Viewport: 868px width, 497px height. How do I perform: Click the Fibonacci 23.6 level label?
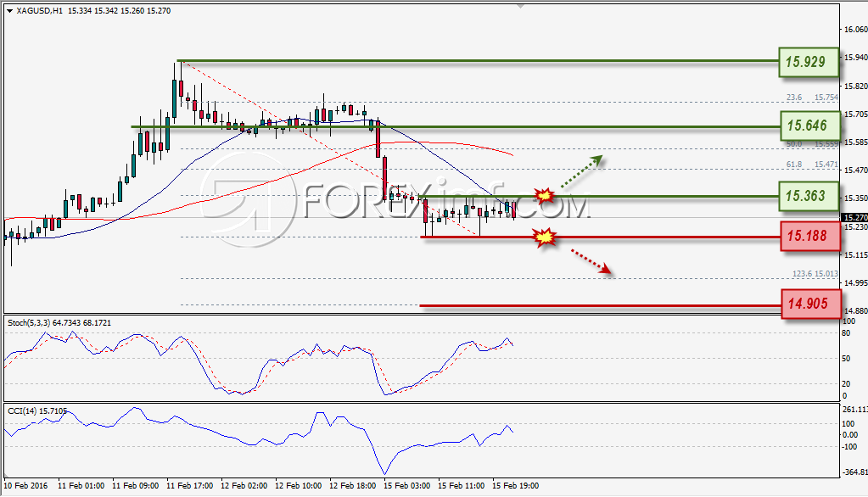(794, 98)
